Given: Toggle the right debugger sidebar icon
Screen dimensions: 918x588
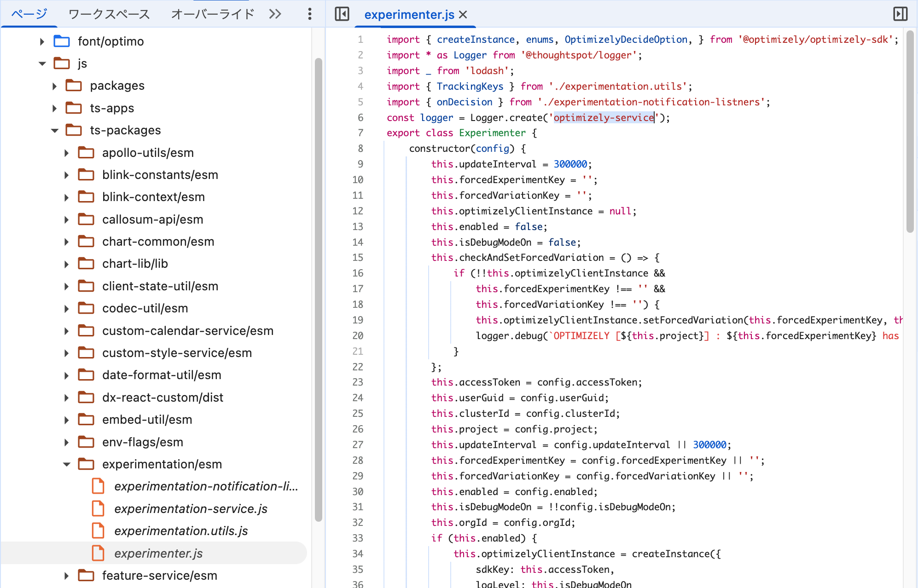Looking at the screenshot, I should pyautogui.click(x=900, y=14).
